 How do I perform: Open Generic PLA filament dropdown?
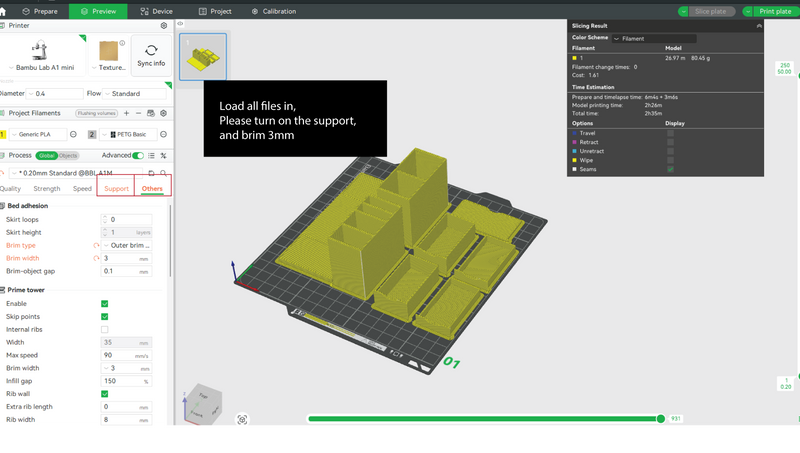coord(37,134)
